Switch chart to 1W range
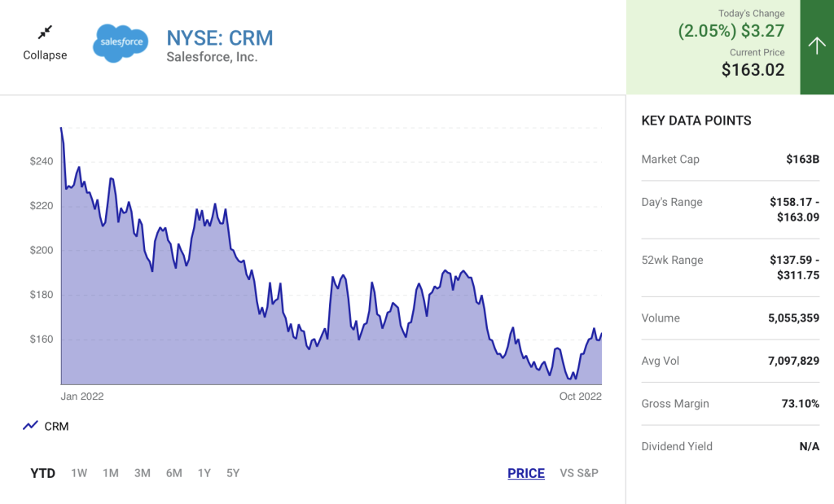Image resolution: width=834 pixels, height=504 pixels. point(79,473)
